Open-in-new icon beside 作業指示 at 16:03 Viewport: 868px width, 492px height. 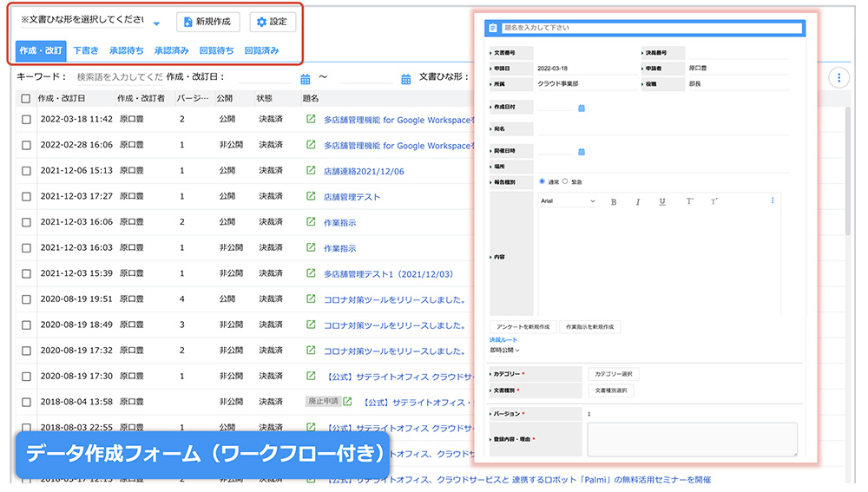(x=311, y=247)
